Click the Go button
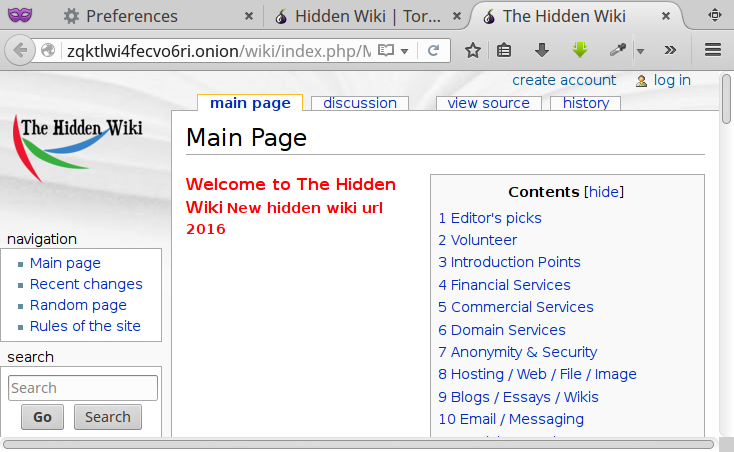Viewport: 734px width, 452px height. 42,417
